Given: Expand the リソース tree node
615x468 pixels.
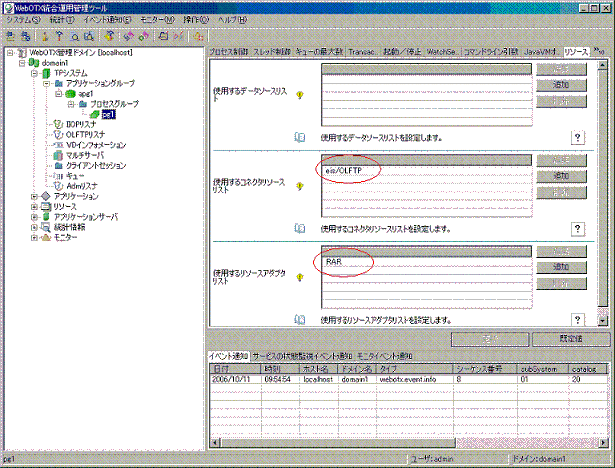Looking at the screenshot, I should point(34,206).
